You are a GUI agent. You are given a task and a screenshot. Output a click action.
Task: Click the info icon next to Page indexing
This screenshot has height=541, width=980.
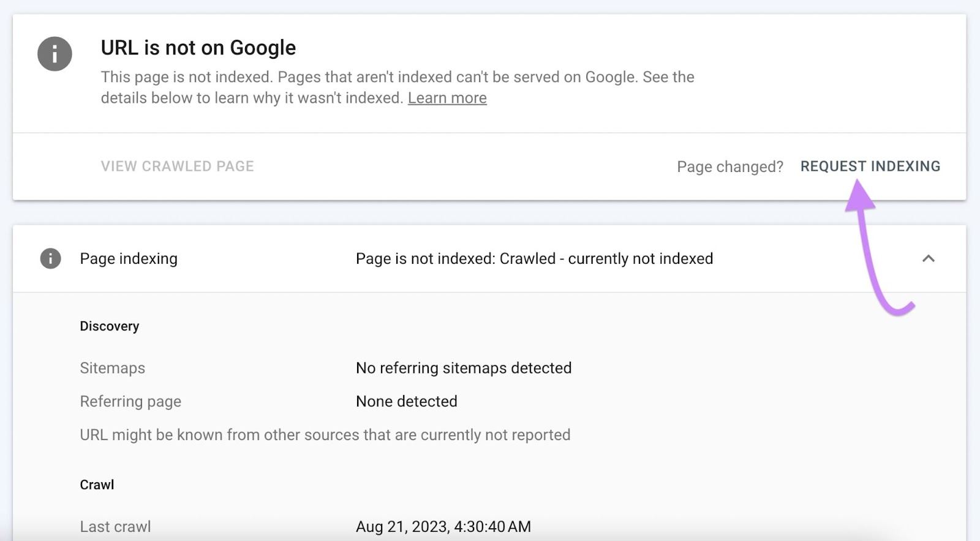pyautogui.click(x=50, y=258)
